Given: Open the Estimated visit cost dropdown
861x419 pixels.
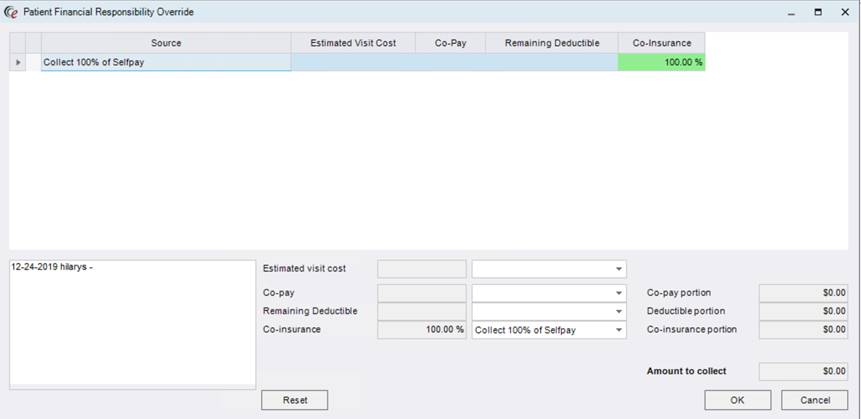Looking at the screenshot, I should coord(619,269).
